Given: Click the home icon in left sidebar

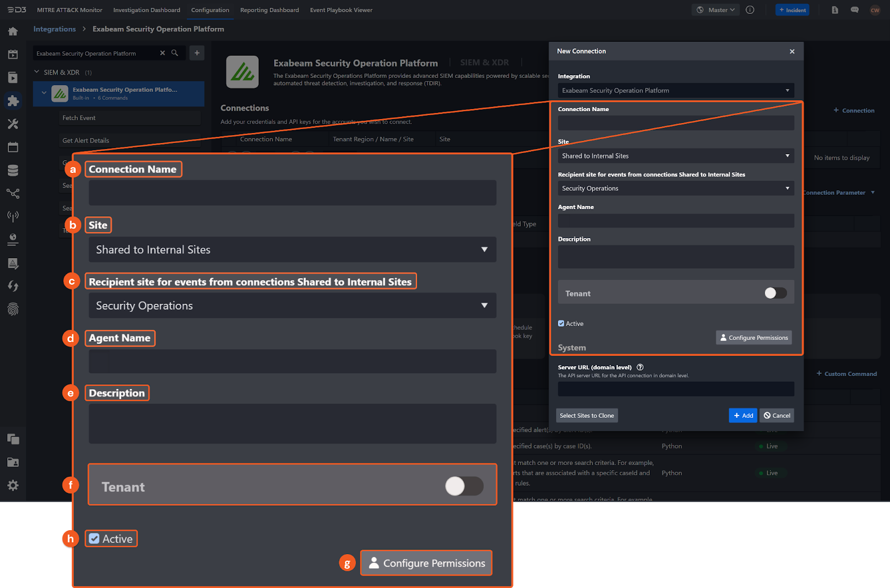Looking at the screenshot, I should 13,32.
